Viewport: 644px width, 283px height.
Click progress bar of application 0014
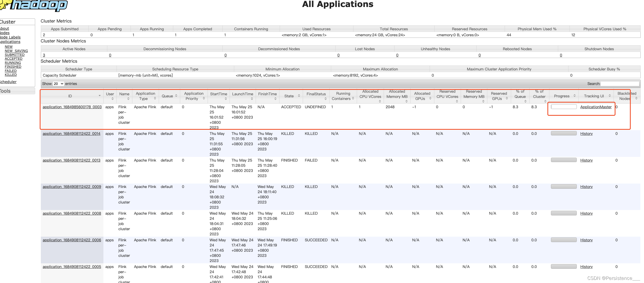click(564, 133)
